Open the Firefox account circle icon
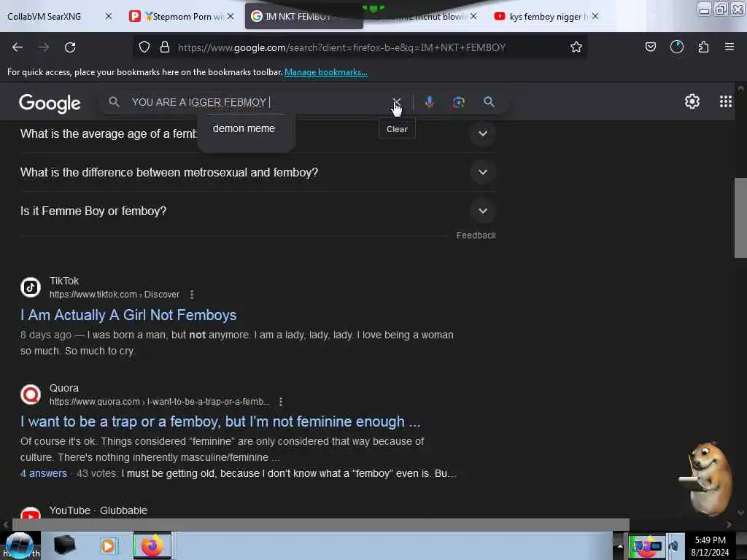Viewport: 747px width, 560px height. (x=676, y=47)
